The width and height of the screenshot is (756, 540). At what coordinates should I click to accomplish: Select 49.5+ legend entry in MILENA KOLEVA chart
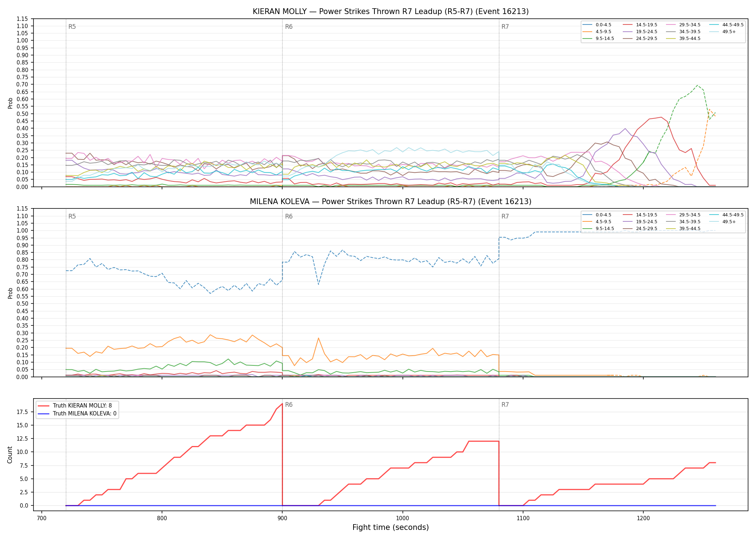tap(723, 222)
